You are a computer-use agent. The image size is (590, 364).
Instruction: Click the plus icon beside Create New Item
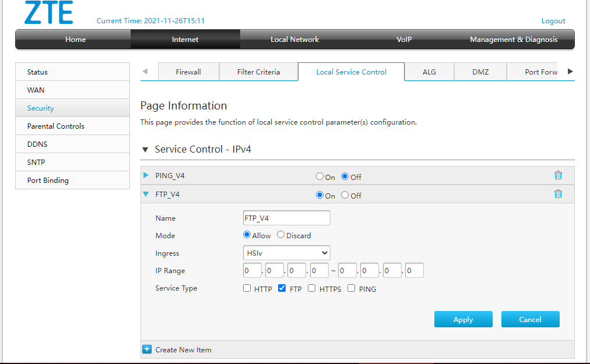click(x=147, y=349)
